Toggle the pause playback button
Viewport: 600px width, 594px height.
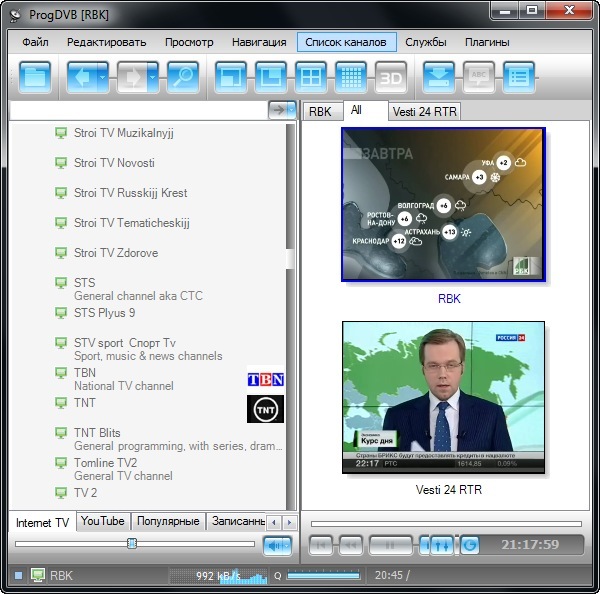click(x=390, y=545)
